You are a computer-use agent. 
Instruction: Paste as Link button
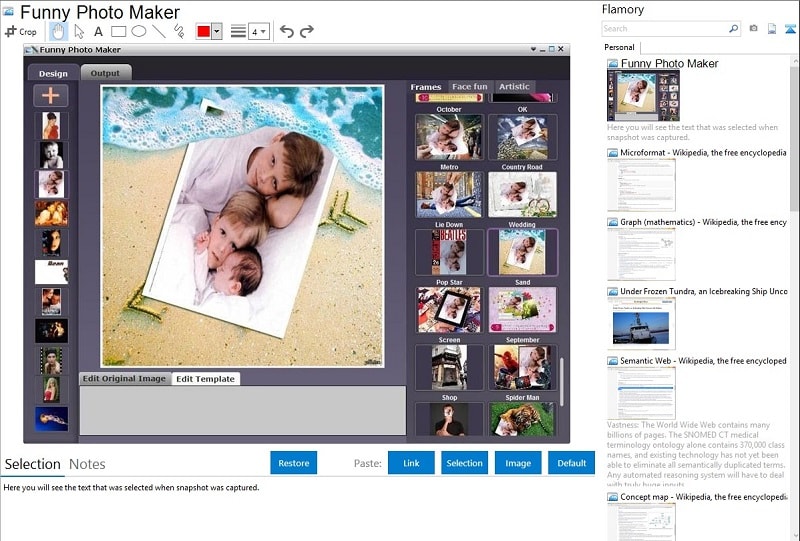point(411,463)
